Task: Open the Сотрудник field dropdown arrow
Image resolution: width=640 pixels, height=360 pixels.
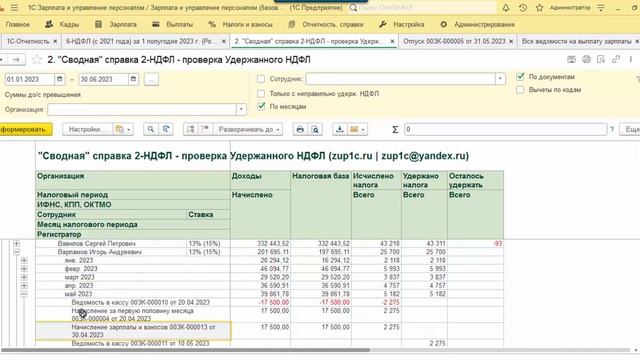Action: (x=500, y=79)
